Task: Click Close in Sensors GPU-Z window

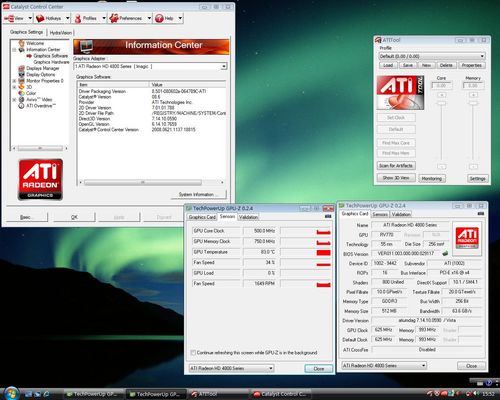Action: click(x=319, y=369)
